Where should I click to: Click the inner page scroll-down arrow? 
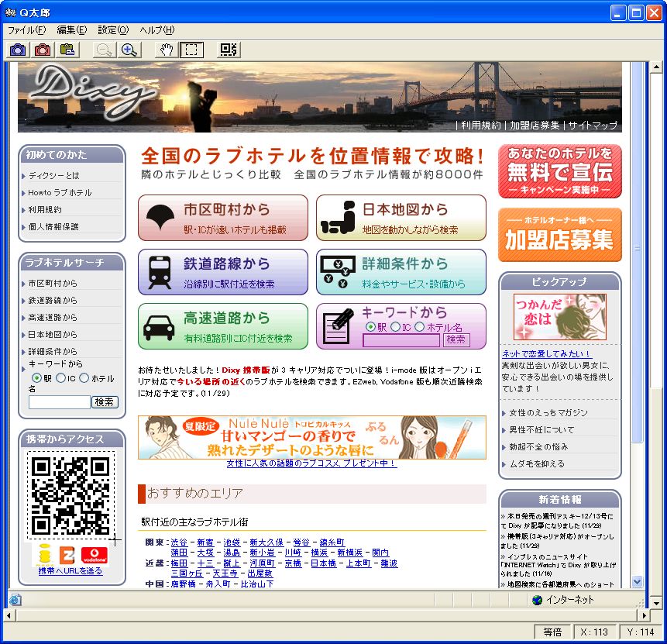pos(637,581)
